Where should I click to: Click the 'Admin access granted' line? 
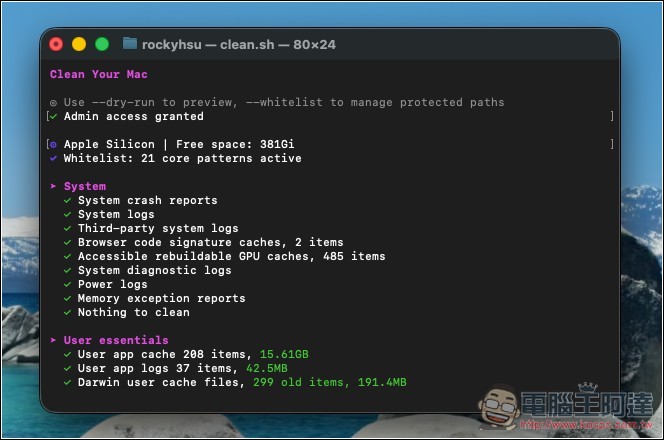pyautogui.click(x=133, y=116)
